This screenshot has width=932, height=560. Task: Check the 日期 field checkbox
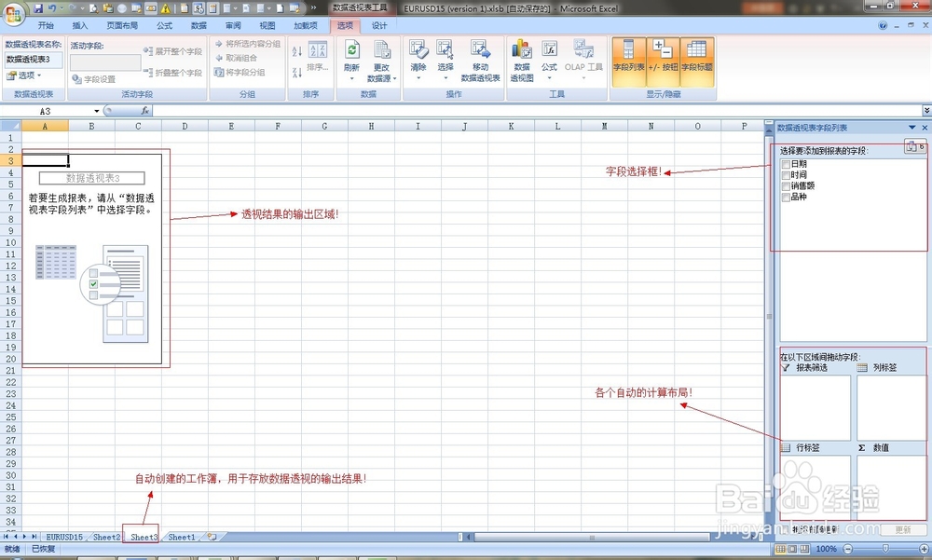tap(785, 163)
